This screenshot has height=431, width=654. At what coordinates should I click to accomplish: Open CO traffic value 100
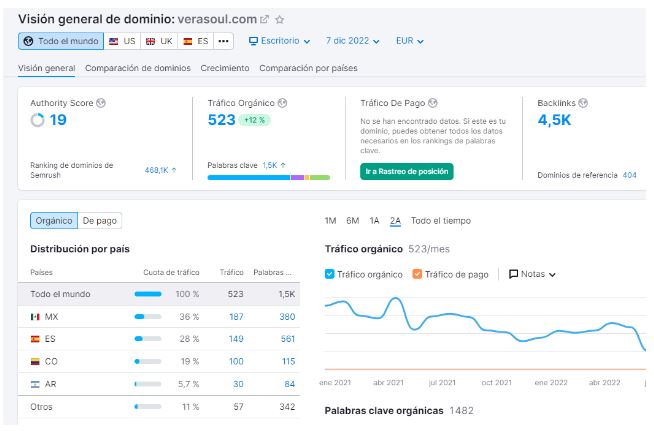(236, 361)
